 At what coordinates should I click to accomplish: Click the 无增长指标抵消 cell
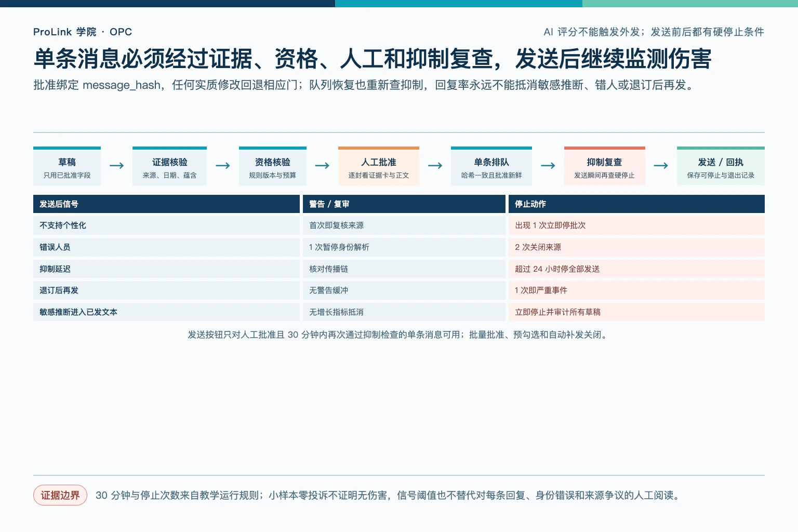click(x=404, y=312)
